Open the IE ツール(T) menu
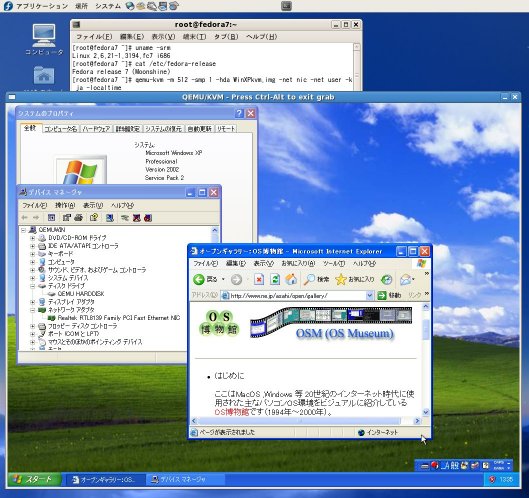Image resolution: width=529 pixels, height=498 pixels. click(334, 263)
